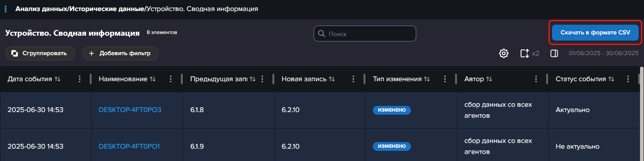Image resolution: width=644 pixels, height=161 pixels.
Task: Open the DESKTOP-4FT0PO3 device link
Action: (130, 110)
